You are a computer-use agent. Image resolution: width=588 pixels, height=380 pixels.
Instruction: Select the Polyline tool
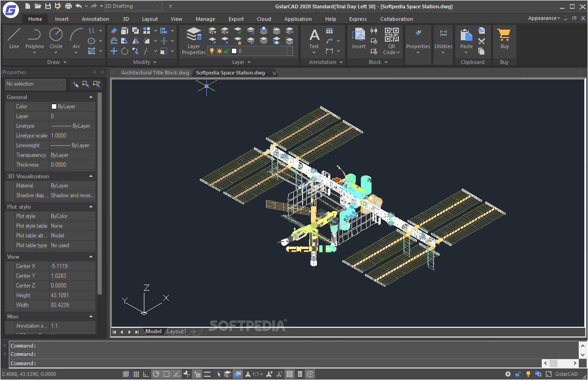tap(35, 38)
